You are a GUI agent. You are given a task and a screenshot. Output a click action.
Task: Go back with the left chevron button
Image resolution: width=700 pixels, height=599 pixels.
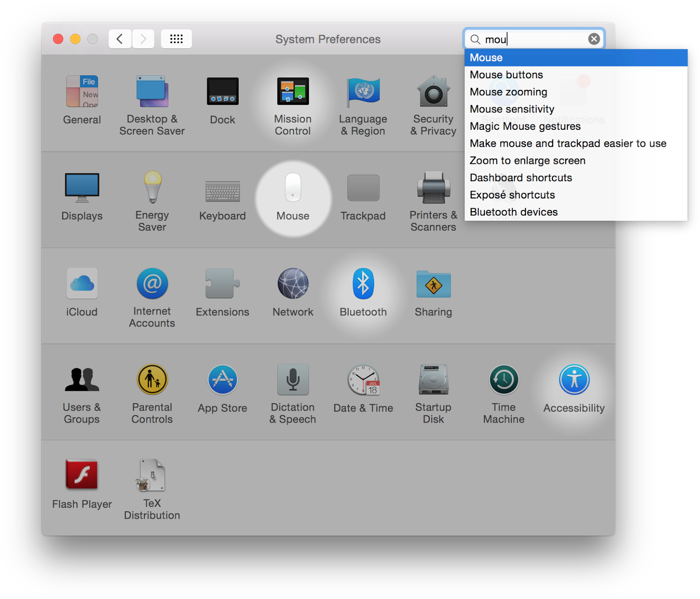pyautogui.click(x=120, y=39)
